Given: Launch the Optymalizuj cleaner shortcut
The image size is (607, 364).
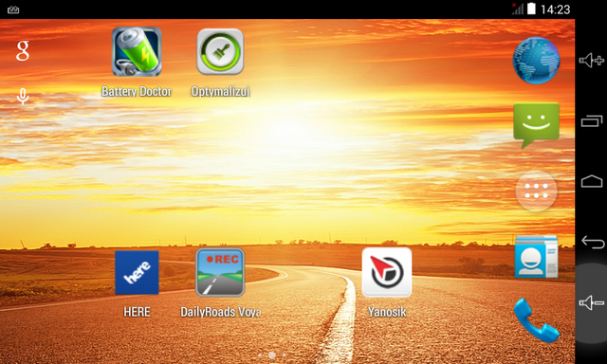Looking at the screenshot, I should click(x=220, y=52).
